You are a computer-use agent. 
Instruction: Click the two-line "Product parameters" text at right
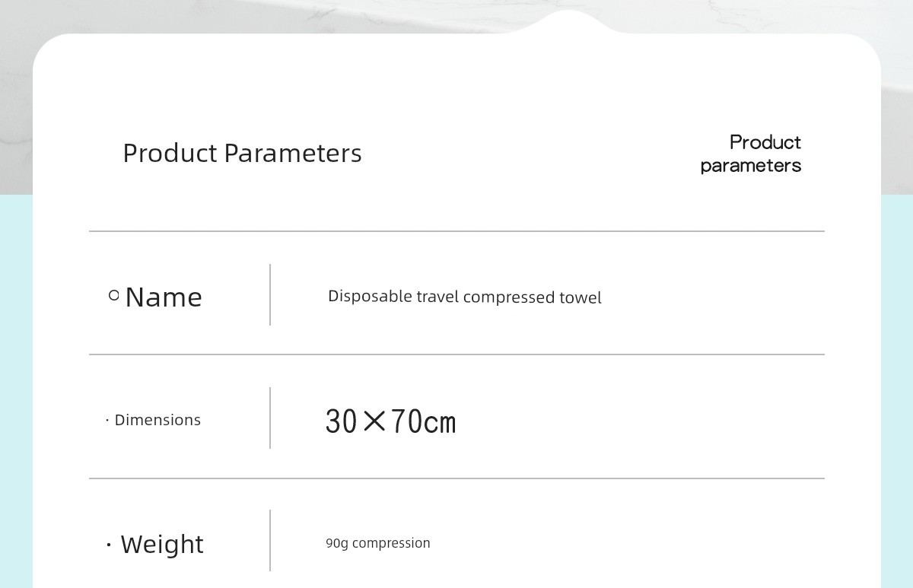coord(751,154)
